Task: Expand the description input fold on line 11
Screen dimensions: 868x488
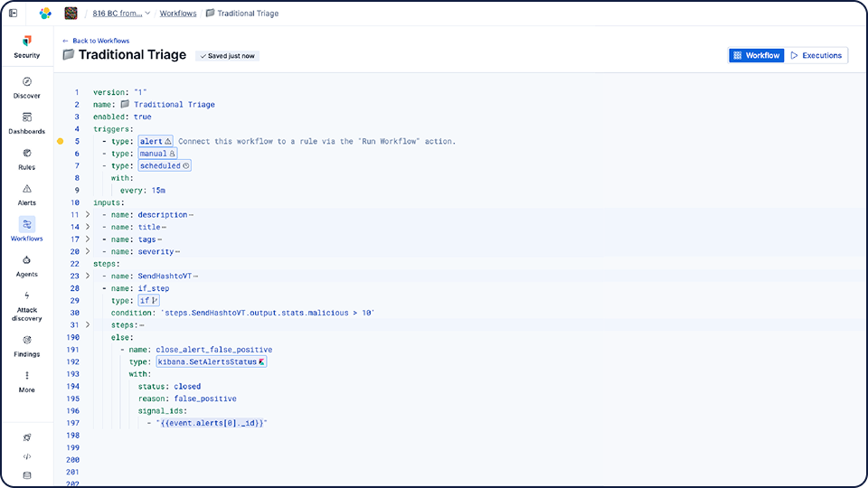Action: (x=88, y=214)
